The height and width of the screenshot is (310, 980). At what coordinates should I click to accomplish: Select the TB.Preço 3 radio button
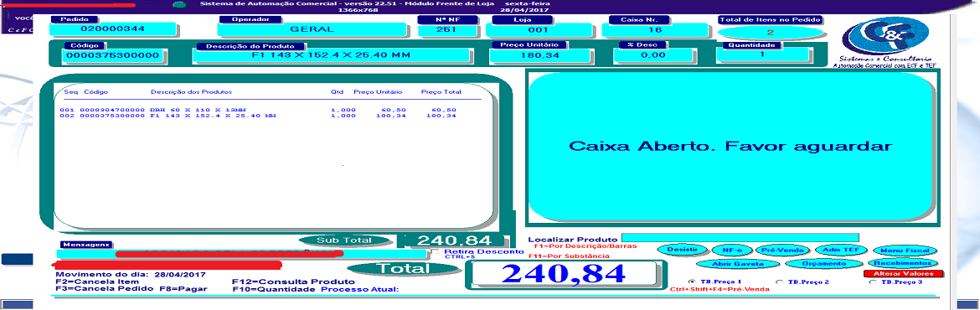(x=872, y=282)
